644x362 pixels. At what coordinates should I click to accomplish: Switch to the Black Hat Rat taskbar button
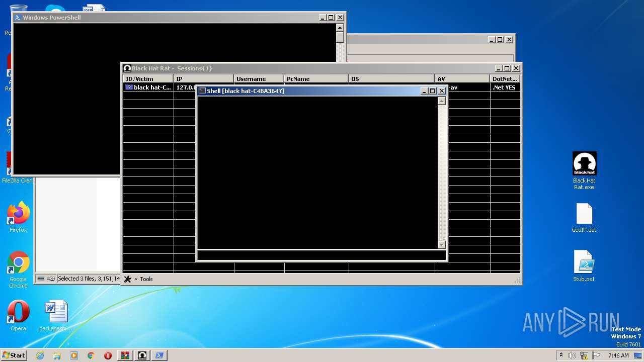[x=142, y=355]
